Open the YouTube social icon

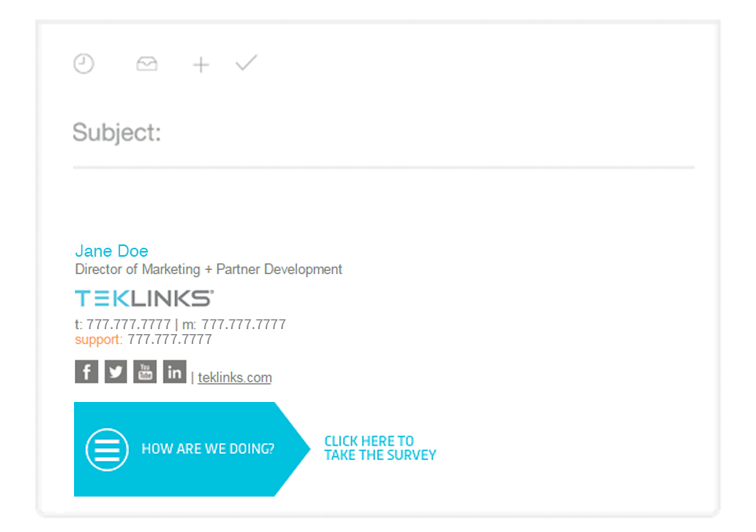click(x=145, y=371)
